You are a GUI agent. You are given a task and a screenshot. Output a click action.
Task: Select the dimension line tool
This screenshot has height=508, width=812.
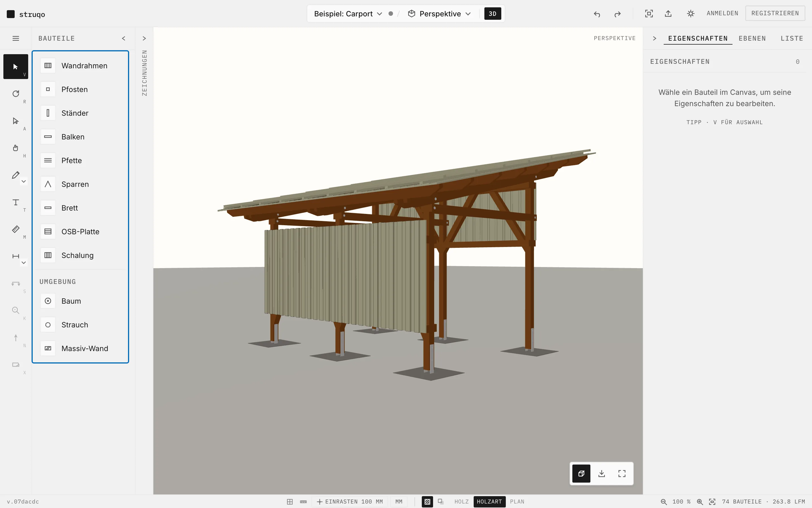pyautogui.click(x=16, y=256)
